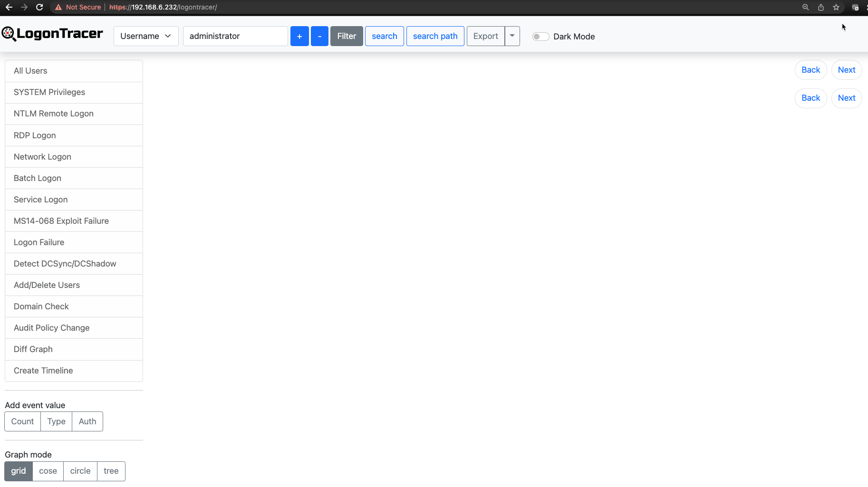868x487 pixels.
Task: Select MS14-068 Exploit Failure
Action: click(74, 221)
